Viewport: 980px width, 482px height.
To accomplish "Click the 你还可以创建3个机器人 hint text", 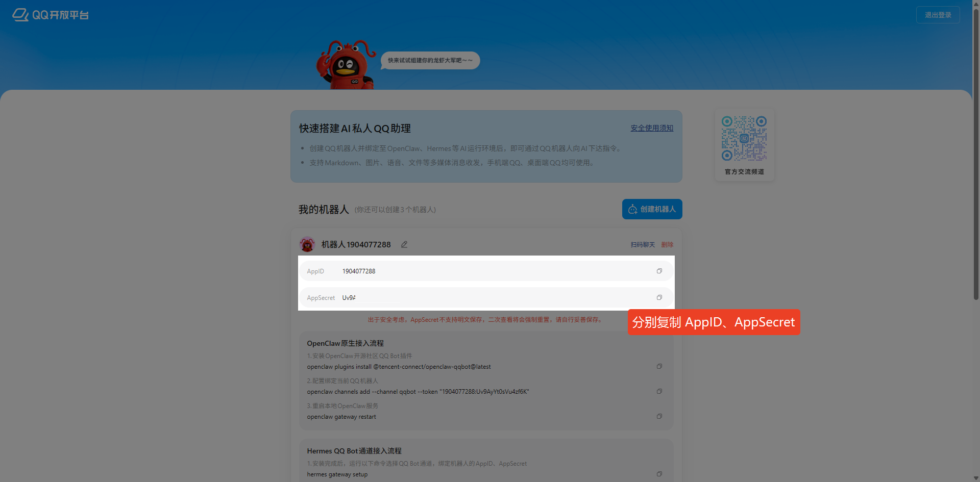I will [x=395, y=210].
